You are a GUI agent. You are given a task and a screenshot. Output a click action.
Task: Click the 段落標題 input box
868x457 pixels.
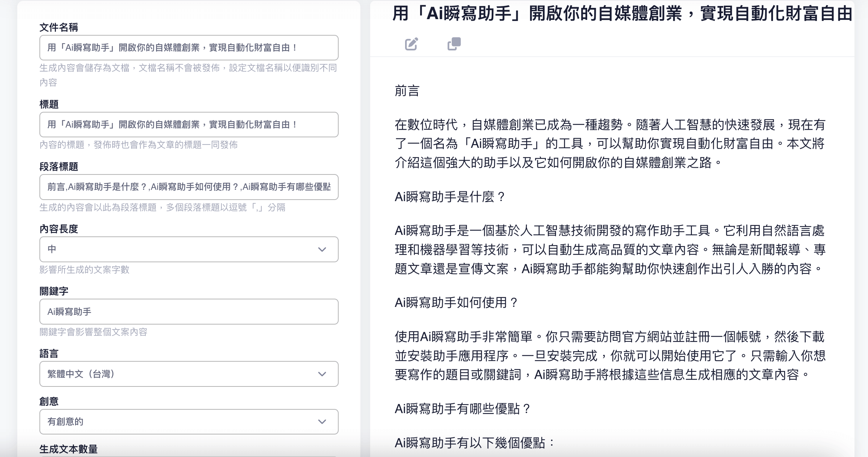(x=188, y=187)
